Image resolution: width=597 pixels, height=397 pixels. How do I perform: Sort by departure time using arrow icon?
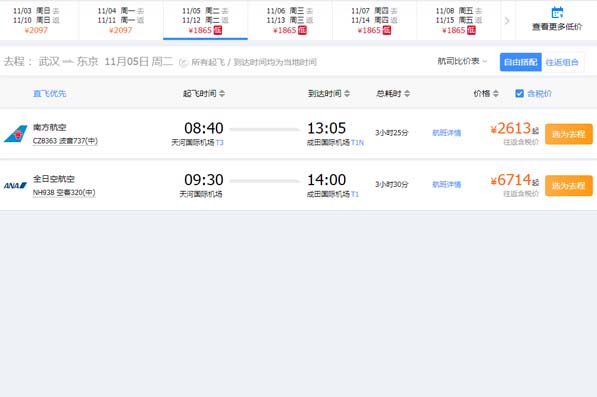[222, 93]
